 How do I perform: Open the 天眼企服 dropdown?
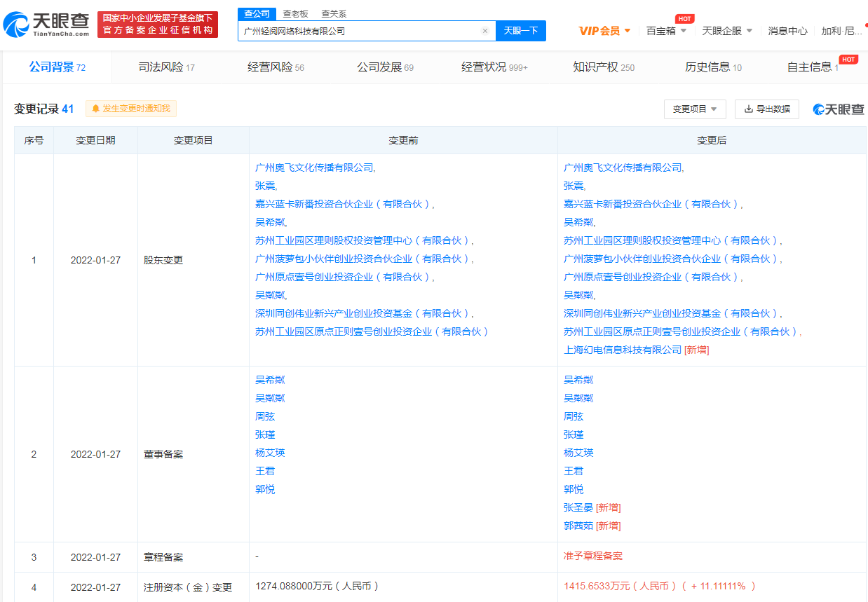[727, 31]
